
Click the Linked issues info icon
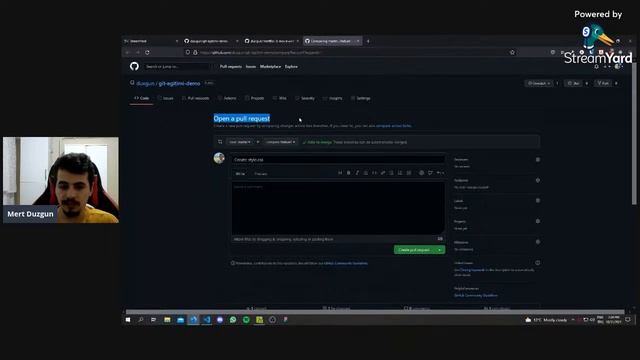pyautogui.click(x=538, y=263)
